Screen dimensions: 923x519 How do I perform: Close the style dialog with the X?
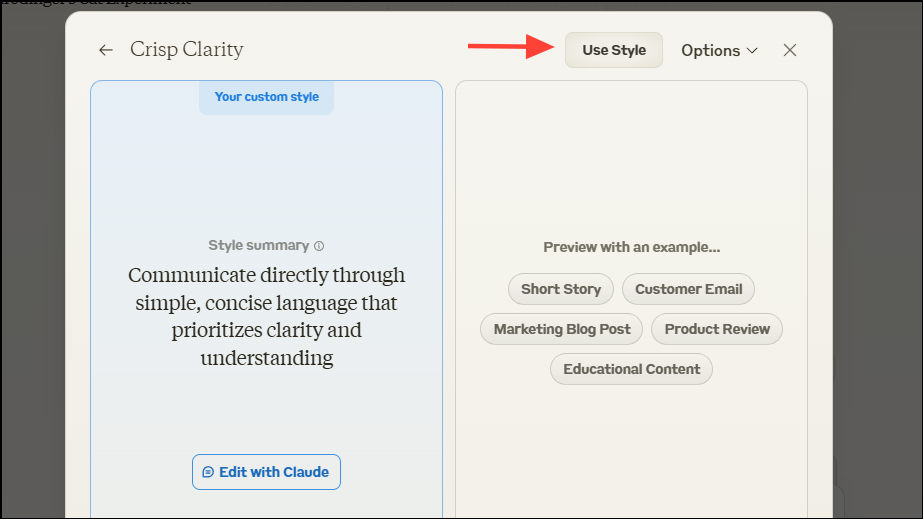[790, 50]
